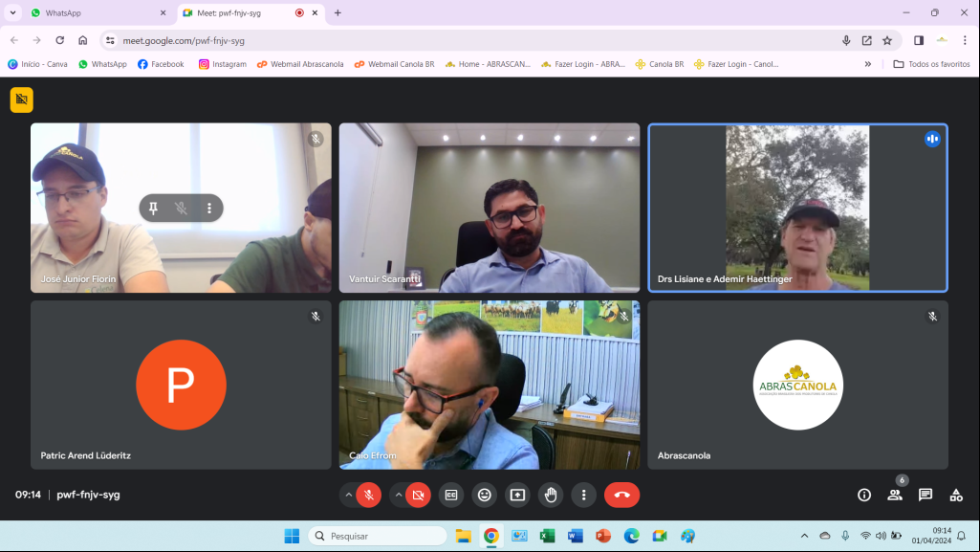Image resolution: width=980 pixels, height=552 pixels.
Task: Open a new browser tab
Action: tap(338, 12)
